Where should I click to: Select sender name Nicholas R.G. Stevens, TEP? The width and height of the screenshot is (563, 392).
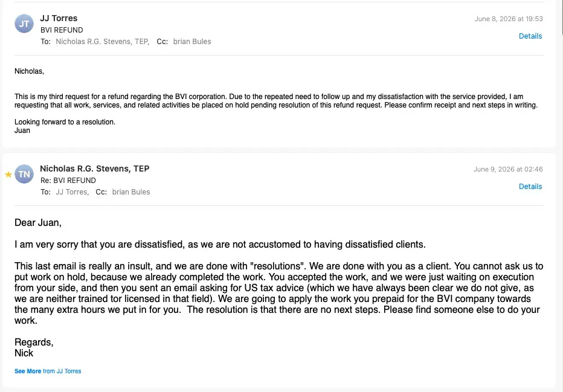tap(94, 169)
